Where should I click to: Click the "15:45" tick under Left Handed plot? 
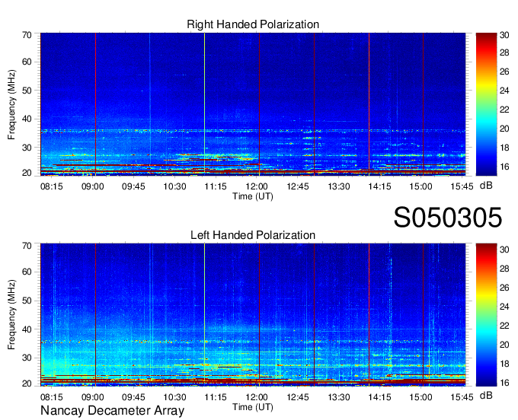[x=462, y=397]
